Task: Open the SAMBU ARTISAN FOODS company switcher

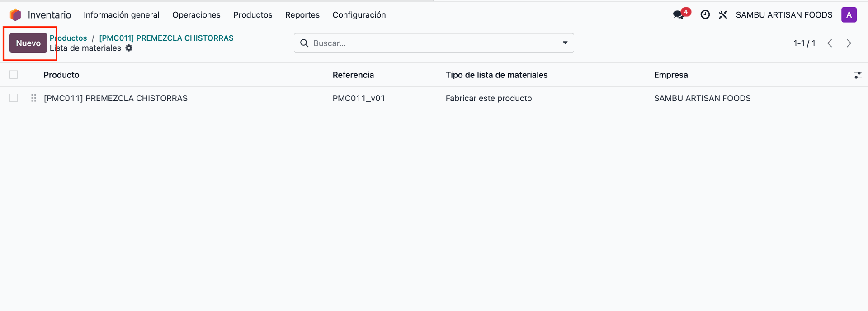Action: 784,15
